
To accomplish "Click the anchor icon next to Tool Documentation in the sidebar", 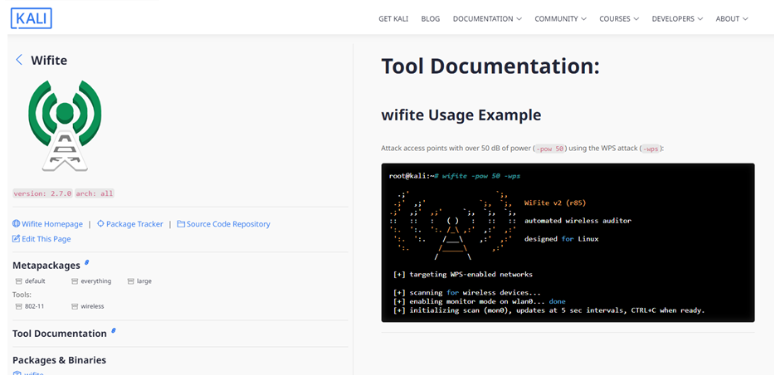I will [114, 331].
